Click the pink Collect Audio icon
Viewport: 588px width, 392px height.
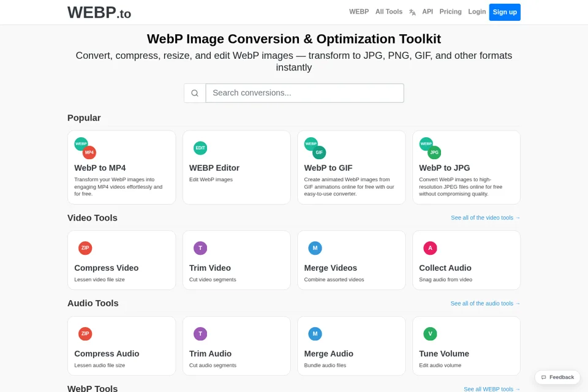(x=430, y=248)
